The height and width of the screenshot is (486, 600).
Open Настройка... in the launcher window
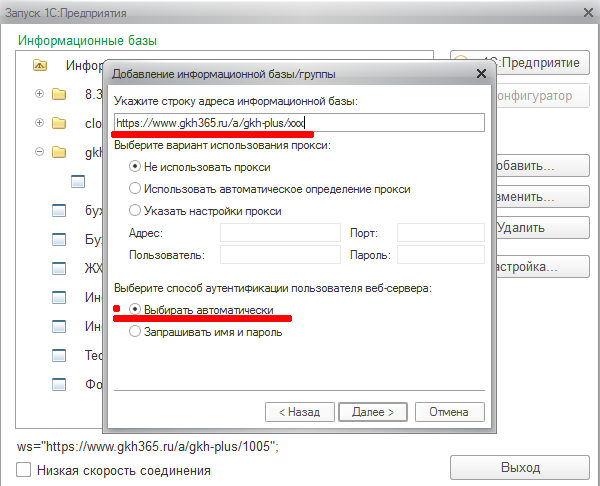[543, 266]
